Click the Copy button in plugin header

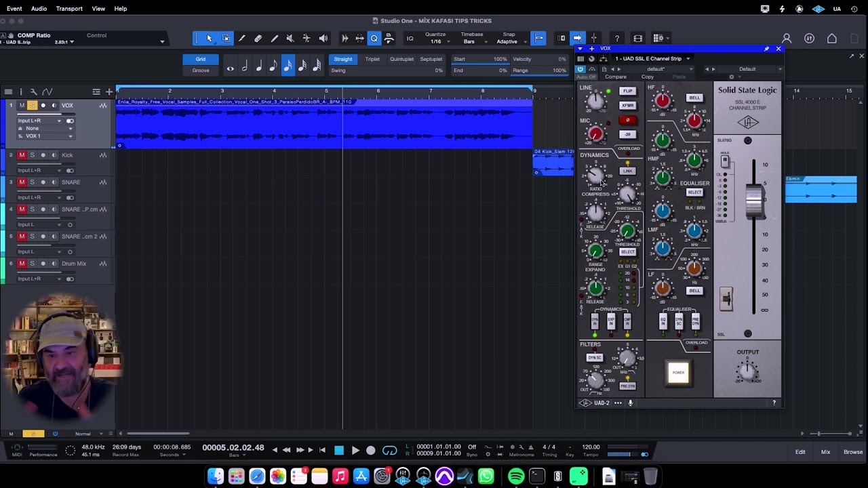pyautogui.click(x=648, y=77)
